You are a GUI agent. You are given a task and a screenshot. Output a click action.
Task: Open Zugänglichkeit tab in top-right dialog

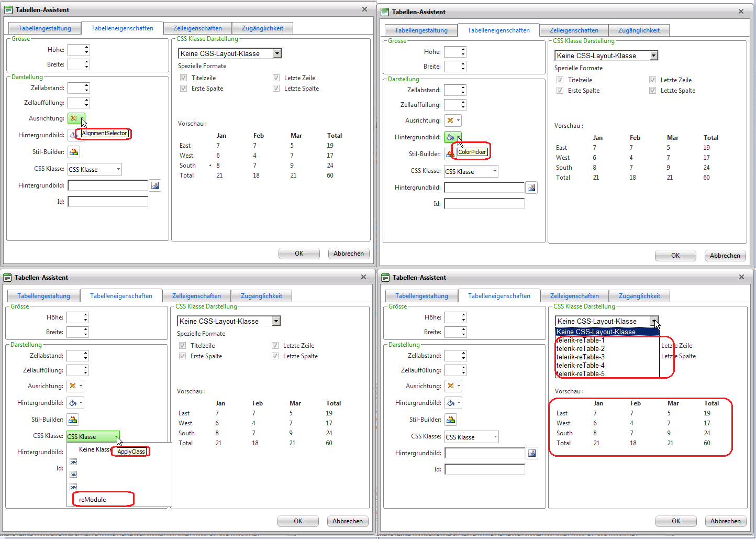(639, 30)
